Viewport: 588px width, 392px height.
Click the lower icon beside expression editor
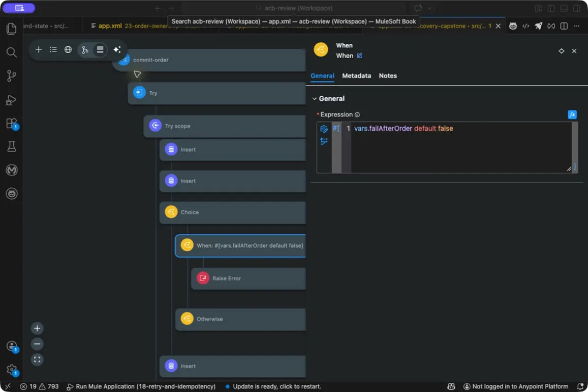click(324, 141)
